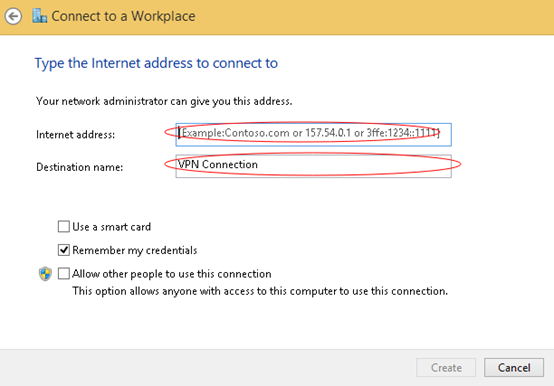Click the Internet address label
The image size is (554, 386).
tap(76, 135)
